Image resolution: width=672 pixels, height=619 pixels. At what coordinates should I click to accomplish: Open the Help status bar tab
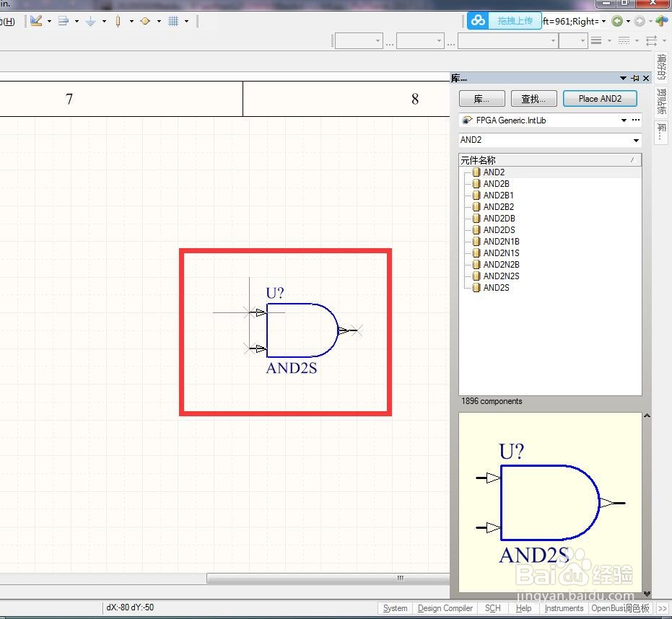(x=523, y=608)
